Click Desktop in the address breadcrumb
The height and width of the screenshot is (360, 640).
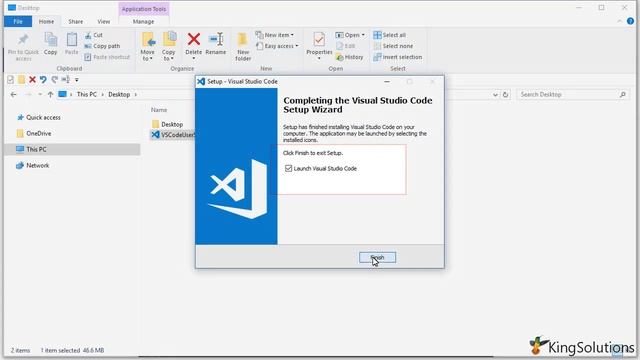click(119, 94)
